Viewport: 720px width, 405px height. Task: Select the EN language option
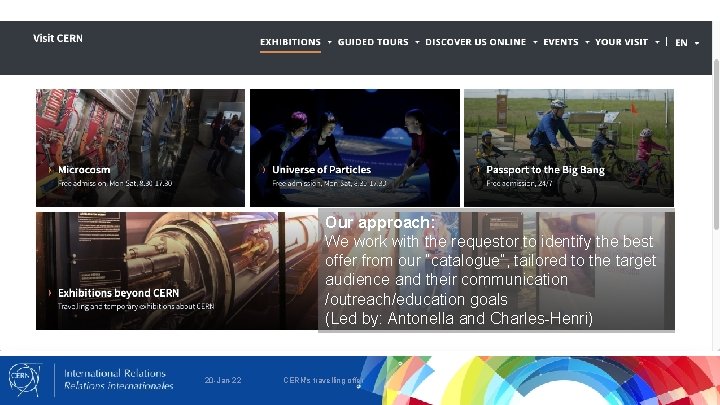(x=681, y=42)
